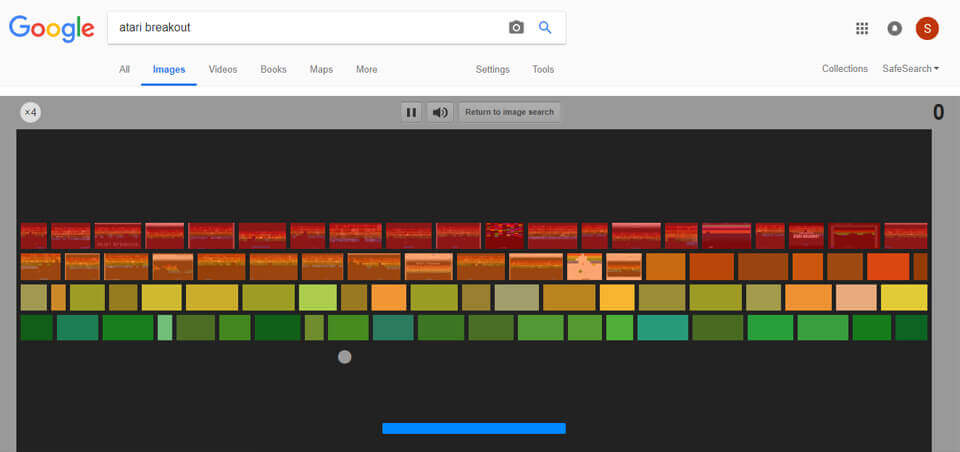Click the first red brick in top row
Image resolution: width=960 pixels, height=452 pixels.
coord(34,236)
